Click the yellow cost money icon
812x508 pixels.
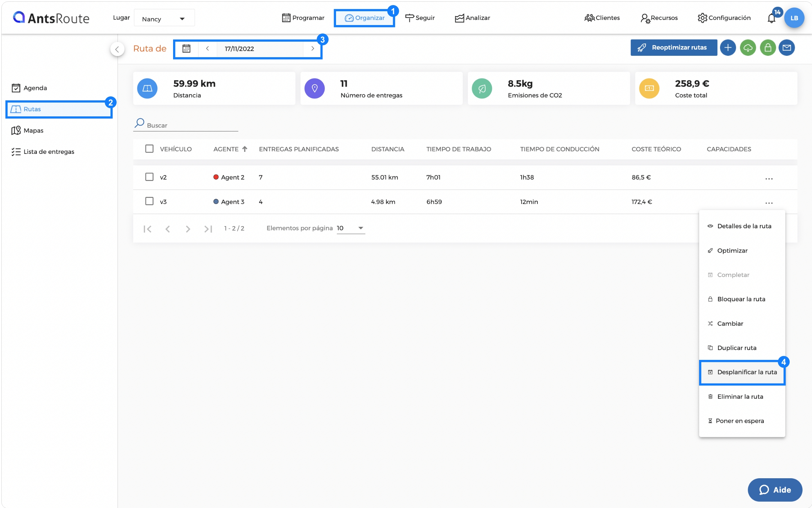pyautogui.click(x=649, y=88)
